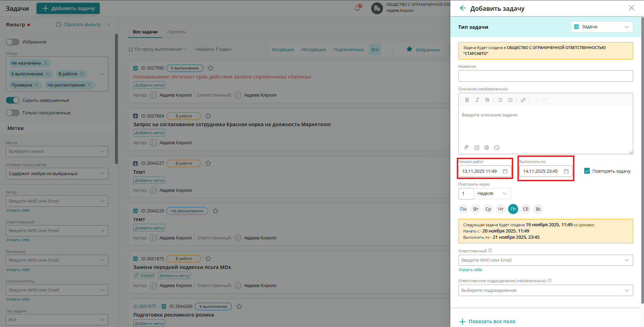Insert a bulleted list in description
This screenshot has width=644, height=327.
click(x=500, y=100)
